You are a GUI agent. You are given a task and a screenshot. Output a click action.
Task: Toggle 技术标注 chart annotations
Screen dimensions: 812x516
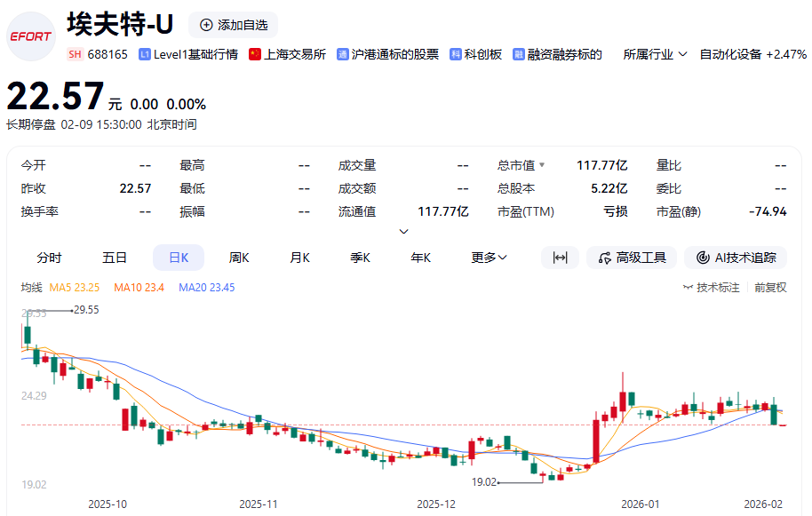pyautogui.click(x=711, y=288)
